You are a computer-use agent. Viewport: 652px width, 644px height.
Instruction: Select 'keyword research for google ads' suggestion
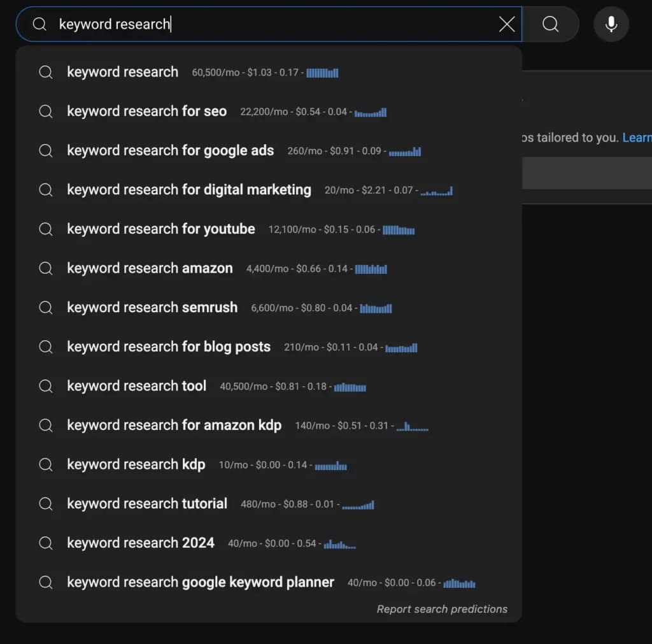click(x=170, y=151)
